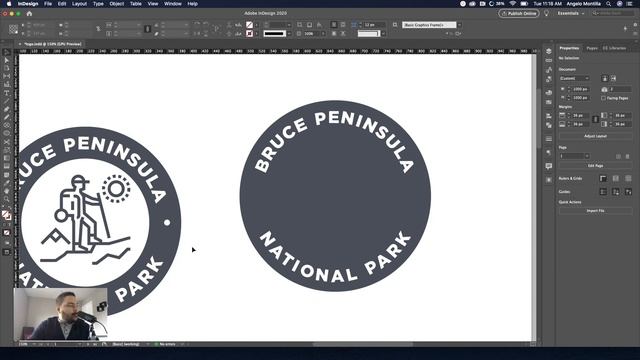640x360 pixels.
Task: Click the Import File quick action
Action: [595, 211]
